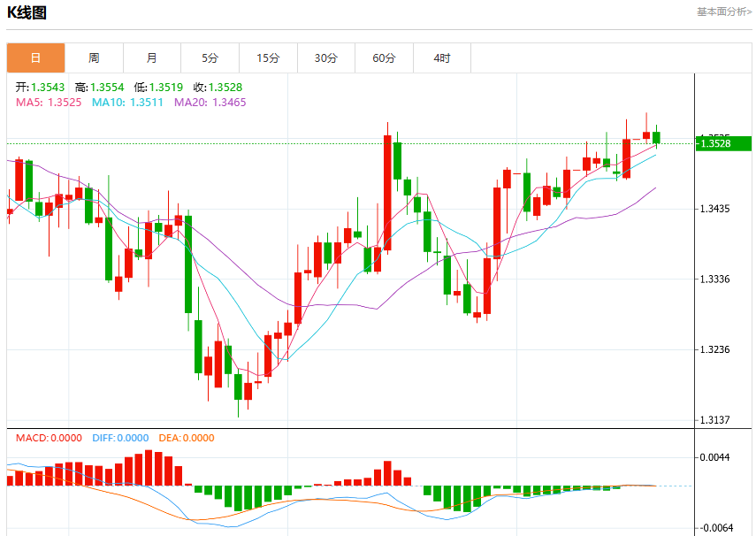
Task: Click the green 1.3528 current price tag
Action: click(723, 143)
